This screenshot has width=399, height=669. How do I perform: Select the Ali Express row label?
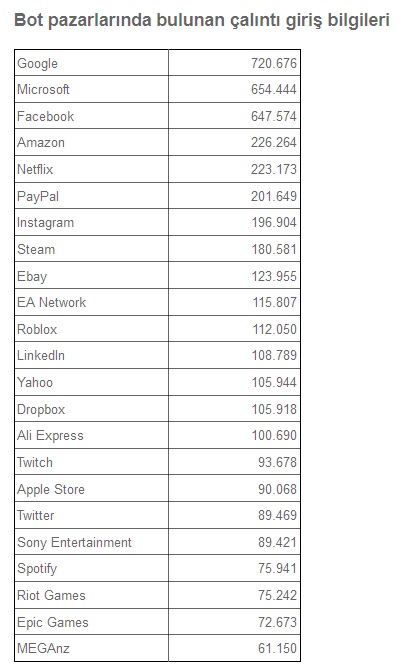click(50, 435)
